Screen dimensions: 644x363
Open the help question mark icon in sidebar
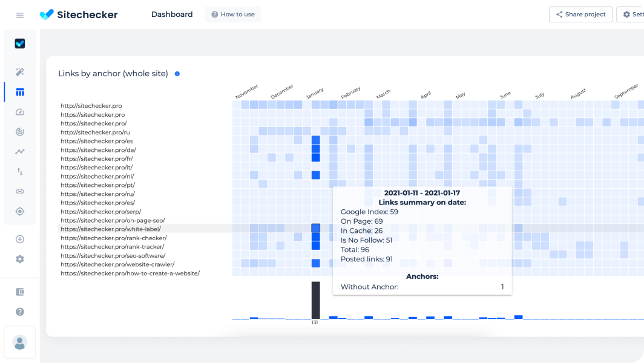20,312
